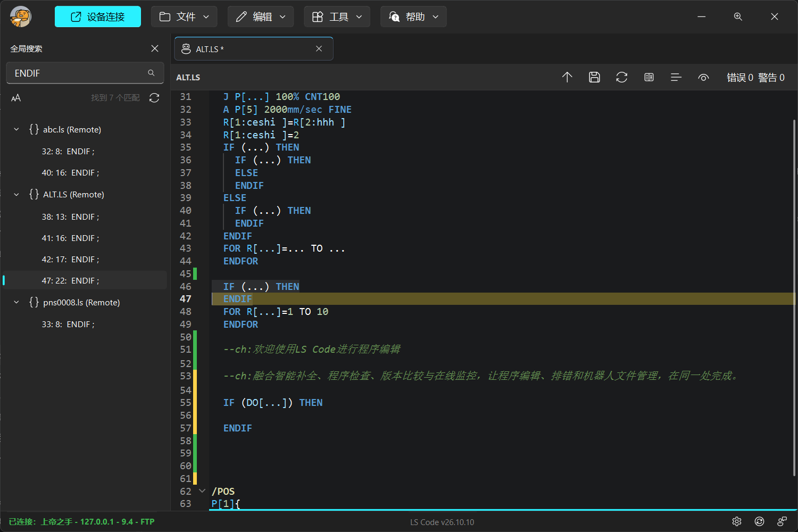Image resolution: width=798 pixels, height=532 pixels.
Task: Open the 帮助 help menu
Action: pyautogui.click(x=413, y=16)
